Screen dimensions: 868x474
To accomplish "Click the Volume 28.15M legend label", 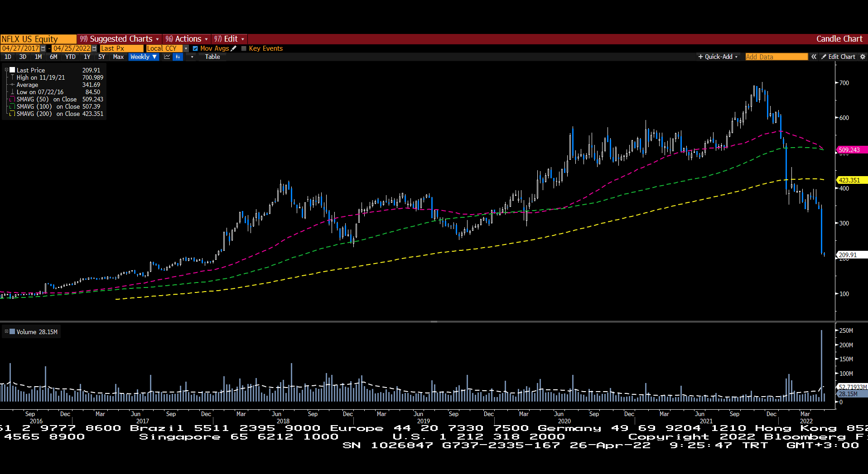I will 37,332.
